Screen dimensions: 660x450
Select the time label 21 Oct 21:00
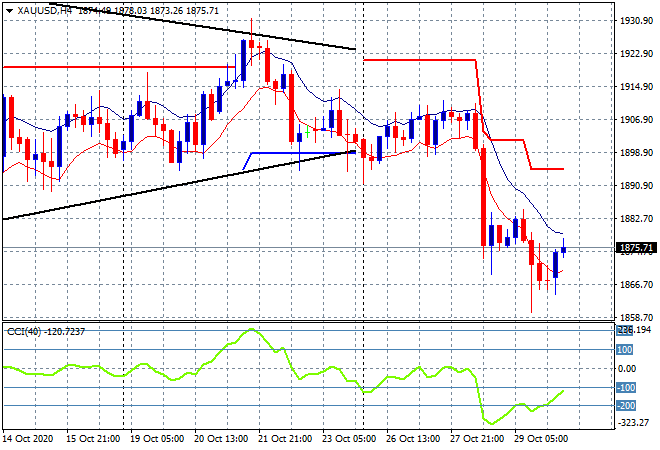[285, 439]
